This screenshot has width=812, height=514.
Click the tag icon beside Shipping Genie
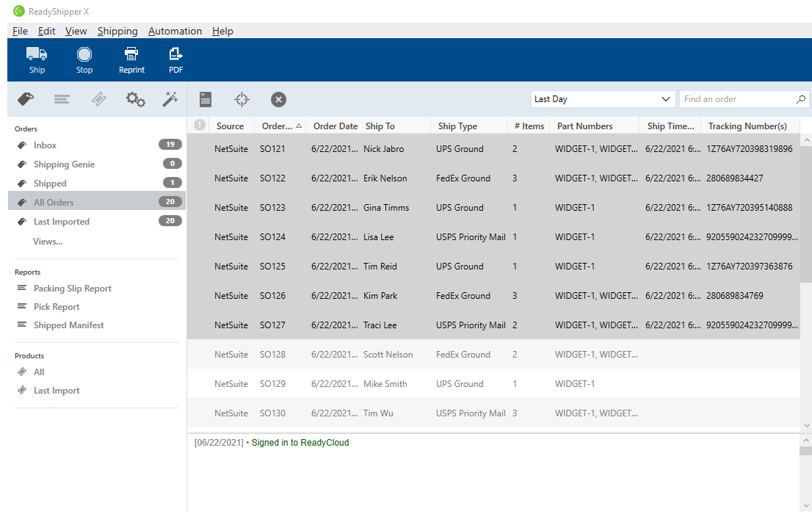(22, 164)
